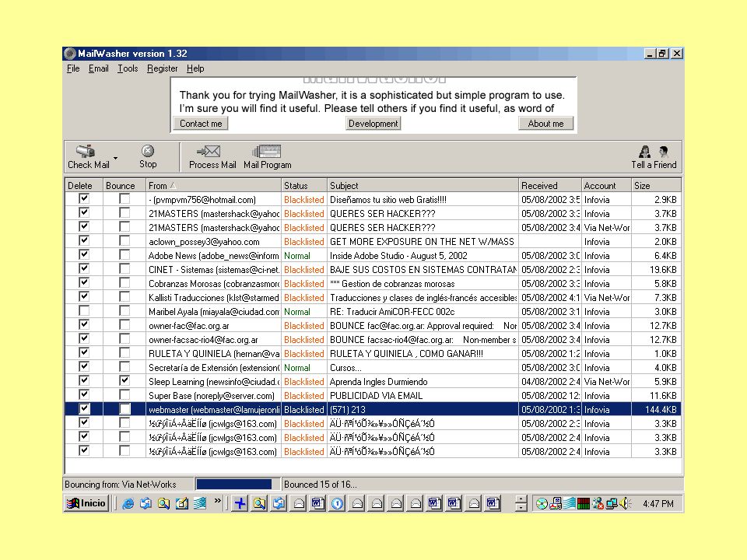Screen dimensions: 747x560
Task: Click the red and green meter tray icon
Action: pyautogui.click(x=583, y=503)
